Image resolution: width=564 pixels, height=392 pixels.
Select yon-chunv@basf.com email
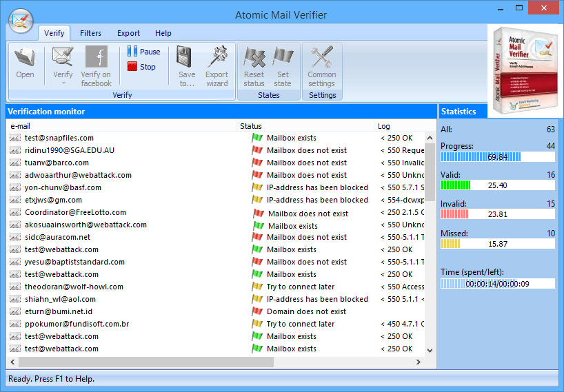(63, 187)
